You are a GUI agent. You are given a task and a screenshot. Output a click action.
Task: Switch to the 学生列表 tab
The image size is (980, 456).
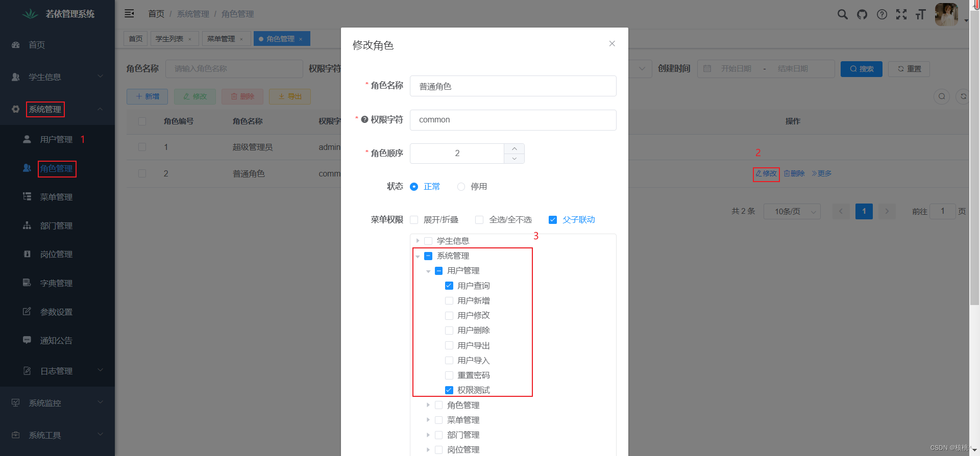point(169,39)
